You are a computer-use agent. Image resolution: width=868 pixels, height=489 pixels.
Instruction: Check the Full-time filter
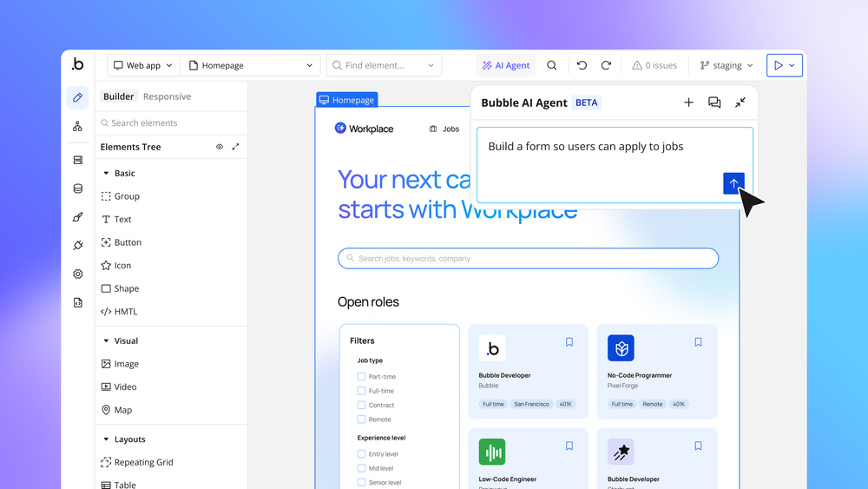361,391
